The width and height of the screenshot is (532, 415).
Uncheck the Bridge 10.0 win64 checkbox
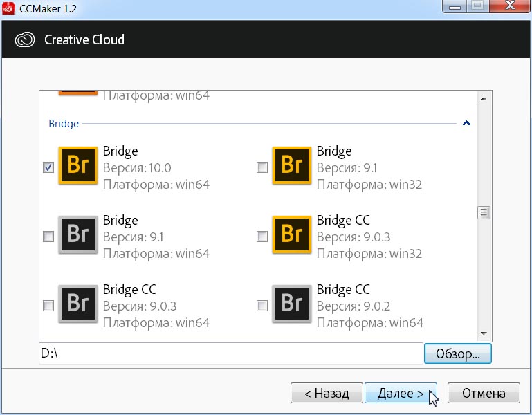(x=48, y=167)
